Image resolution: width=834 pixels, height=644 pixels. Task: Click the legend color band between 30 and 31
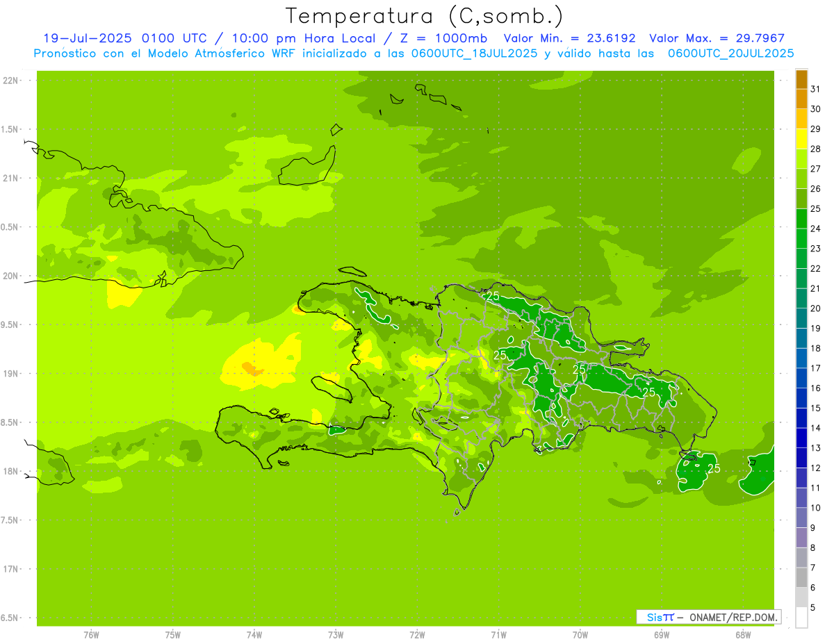click(x=801, y=99)
